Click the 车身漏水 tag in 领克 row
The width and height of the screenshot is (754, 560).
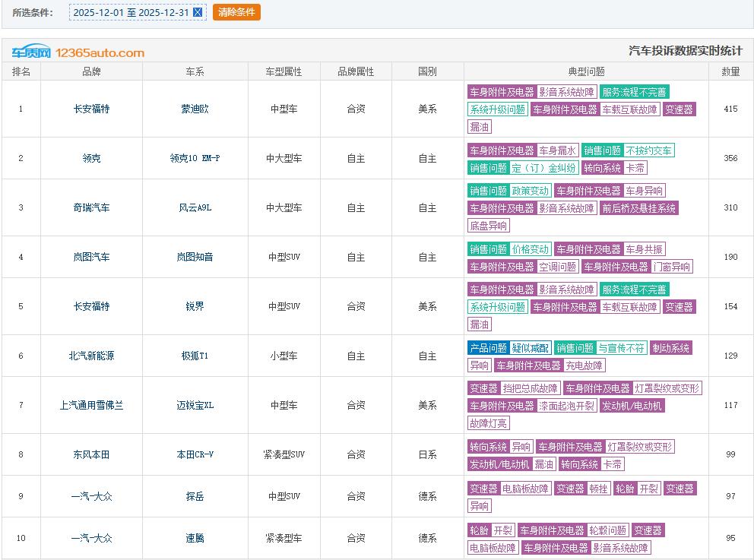coord(557,150)
